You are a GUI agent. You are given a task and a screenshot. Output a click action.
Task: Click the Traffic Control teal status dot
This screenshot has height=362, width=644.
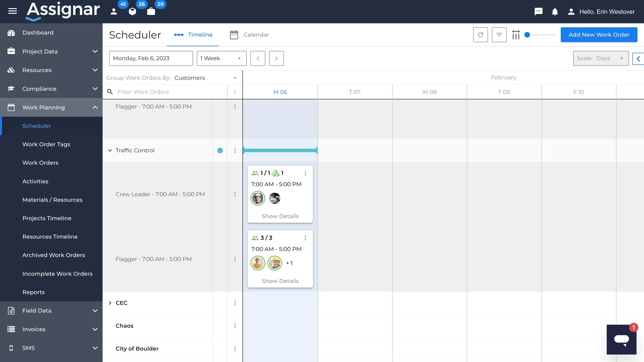pyautogui.click(x=220, y=150)
